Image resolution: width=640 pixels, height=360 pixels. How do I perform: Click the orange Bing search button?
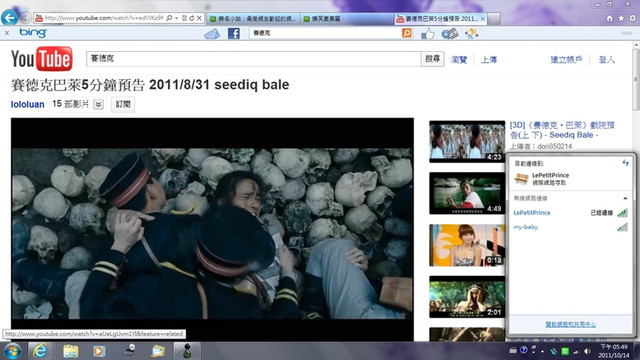tap(407, 33)
